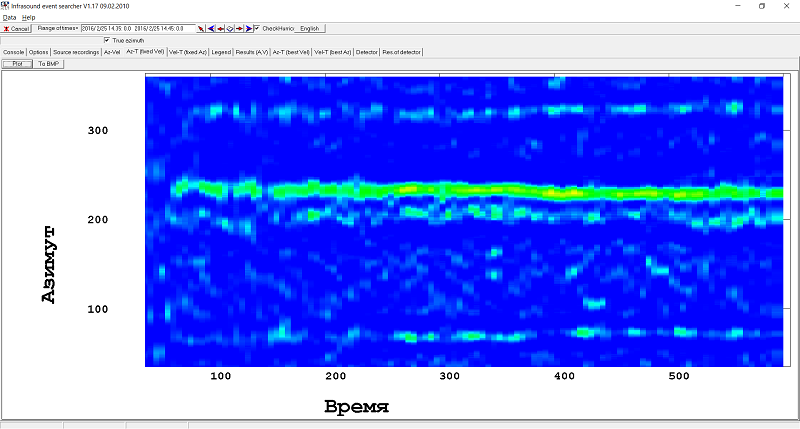Click the large blue right arrow icon

tap(248, 29)
